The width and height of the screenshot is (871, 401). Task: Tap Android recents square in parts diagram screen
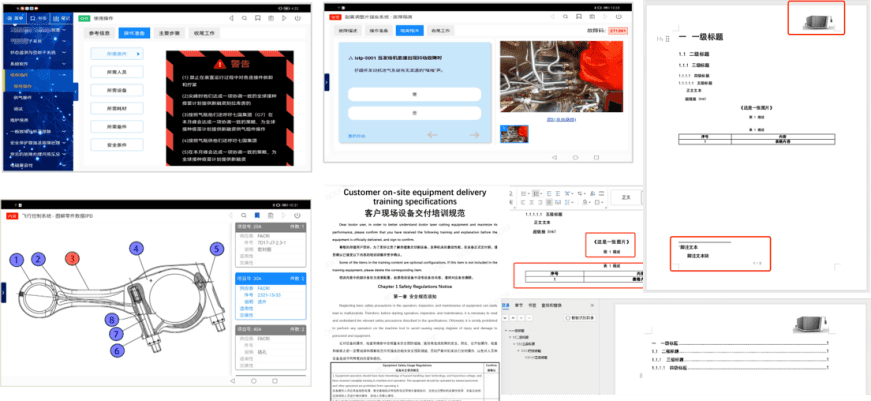tap(274, 381)
